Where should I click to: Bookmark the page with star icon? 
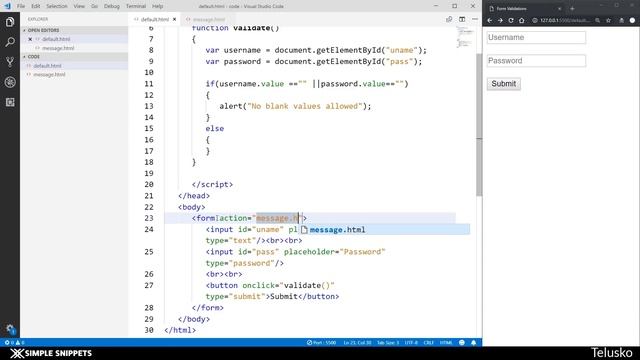pyautogui.click(x=609, y=20)
